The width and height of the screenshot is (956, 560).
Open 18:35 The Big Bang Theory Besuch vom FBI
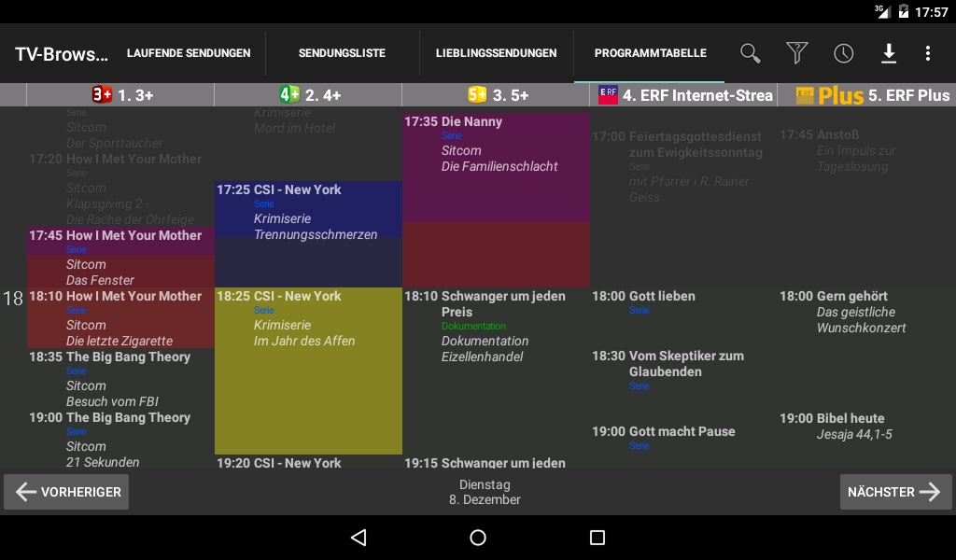coord(120,379)
